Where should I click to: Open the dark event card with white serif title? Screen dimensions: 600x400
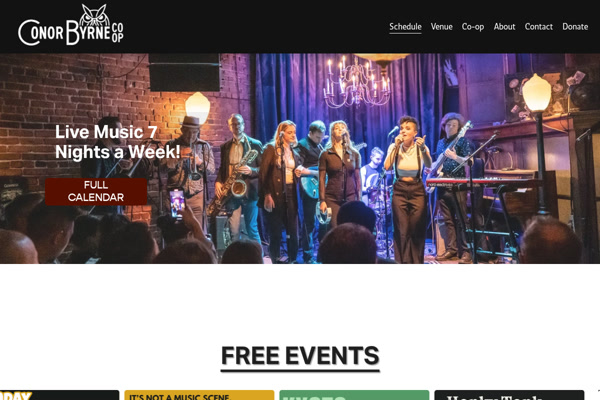[509, 395]
